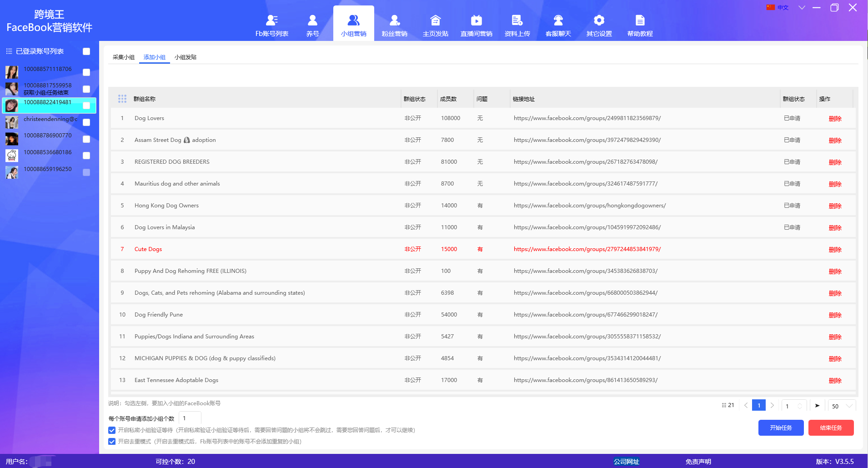Open the 主页发贴 page posting icon
Screen dimensions: 868x468
coord(435,20)
